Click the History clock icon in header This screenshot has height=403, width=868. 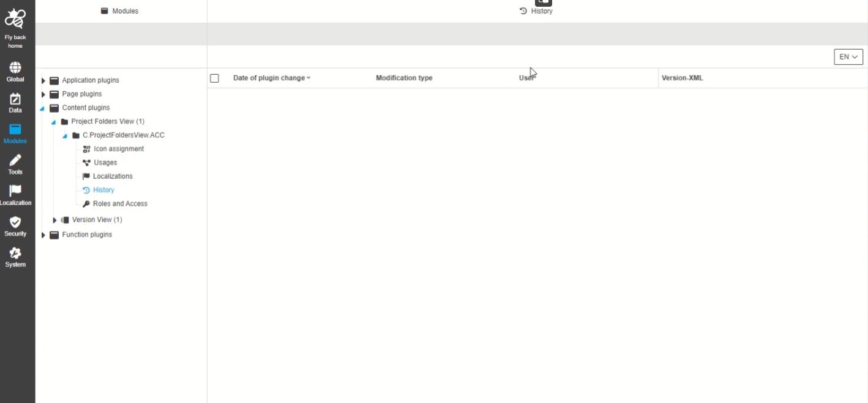(x=523, y=11)
